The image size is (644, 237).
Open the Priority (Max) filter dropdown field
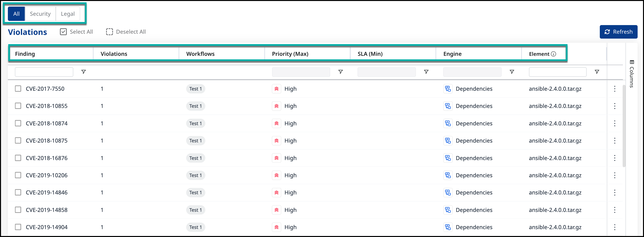[x=301, y=72]
